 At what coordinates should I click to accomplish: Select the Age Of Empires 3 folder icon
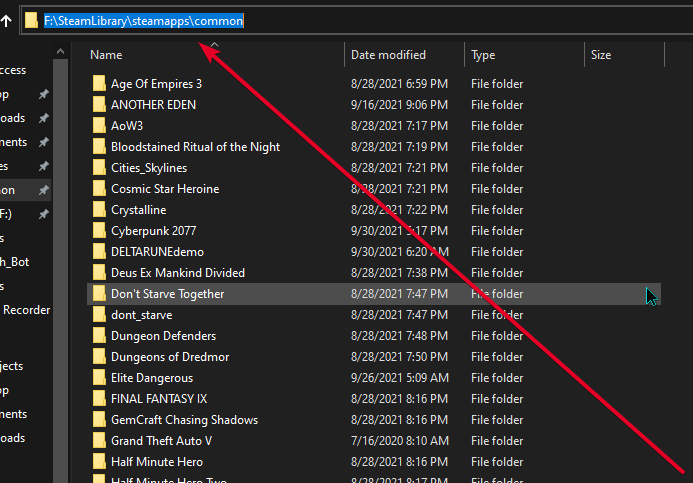point(99,84)
